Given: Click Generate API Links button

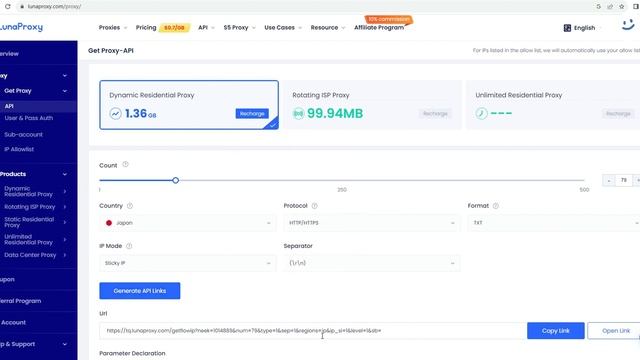Looking at the screenshot, I should [140, 291].
